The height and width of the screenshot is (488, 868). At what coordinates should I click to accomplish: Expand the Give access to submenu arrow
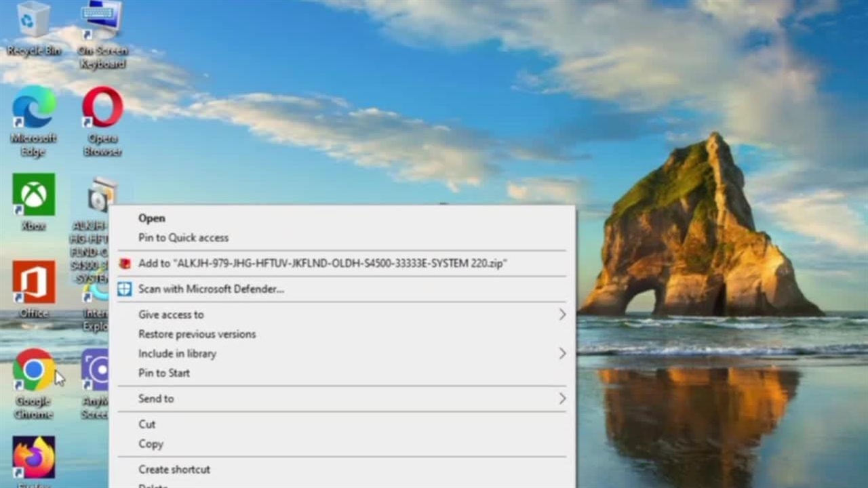pyautogui.click(x=561, y=314)
